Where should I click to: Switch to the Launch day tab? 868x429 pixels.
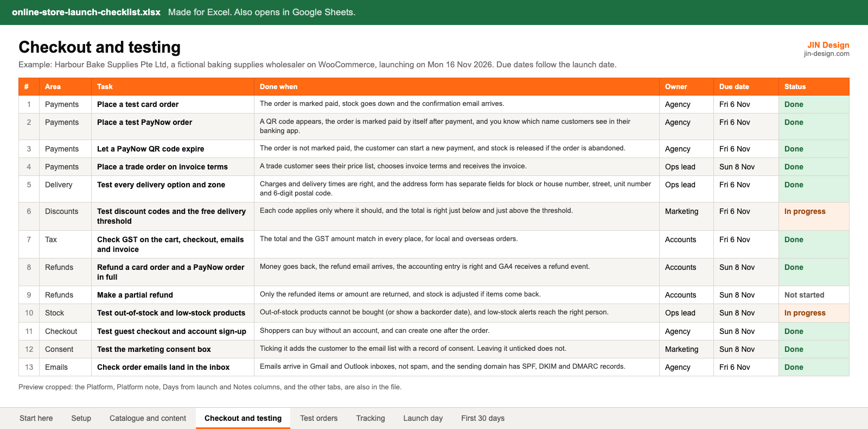tap(423, 418)
